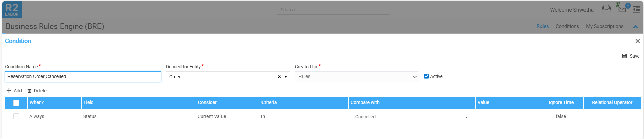Check the Always row checkbox
Screen dimensions: 644x139
16,116
